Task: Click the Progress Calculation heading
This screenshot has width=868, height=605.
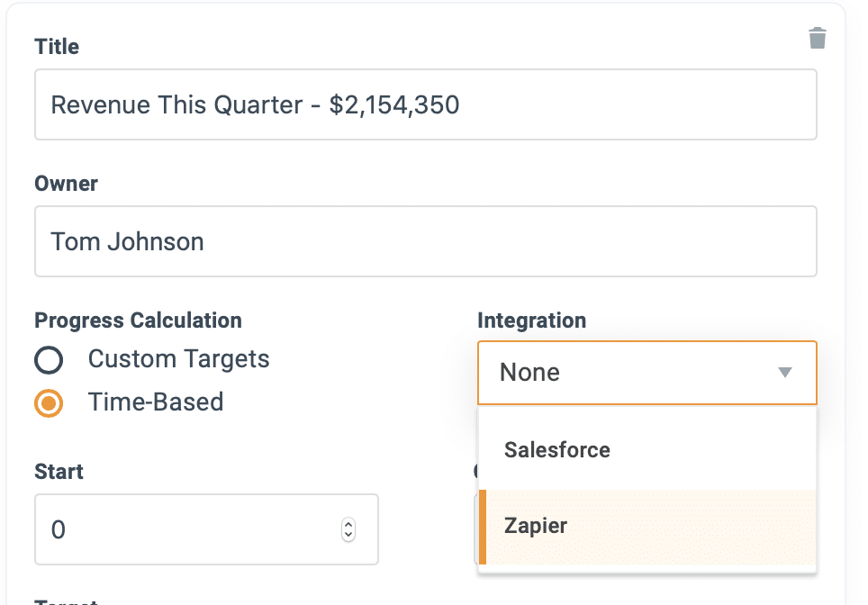Action: (x=138, y=321)
